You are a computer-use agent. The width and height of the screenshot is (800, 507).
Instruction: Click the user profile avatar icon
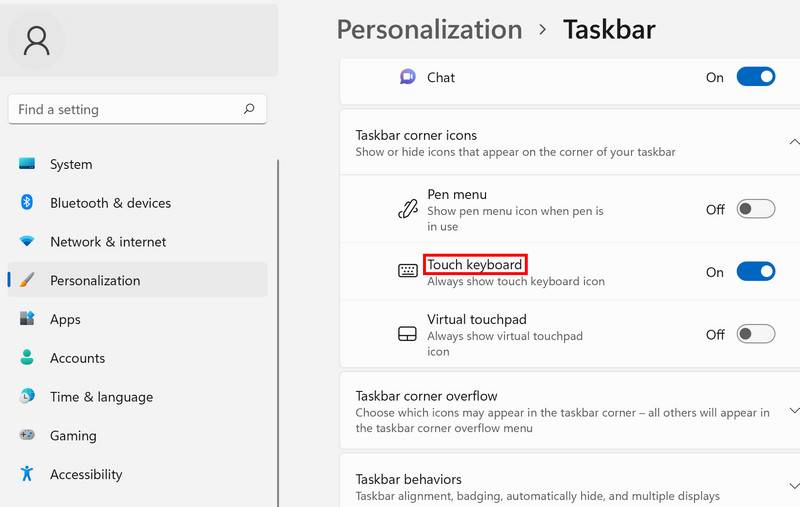pyautogui.click(x=37, y=41)
